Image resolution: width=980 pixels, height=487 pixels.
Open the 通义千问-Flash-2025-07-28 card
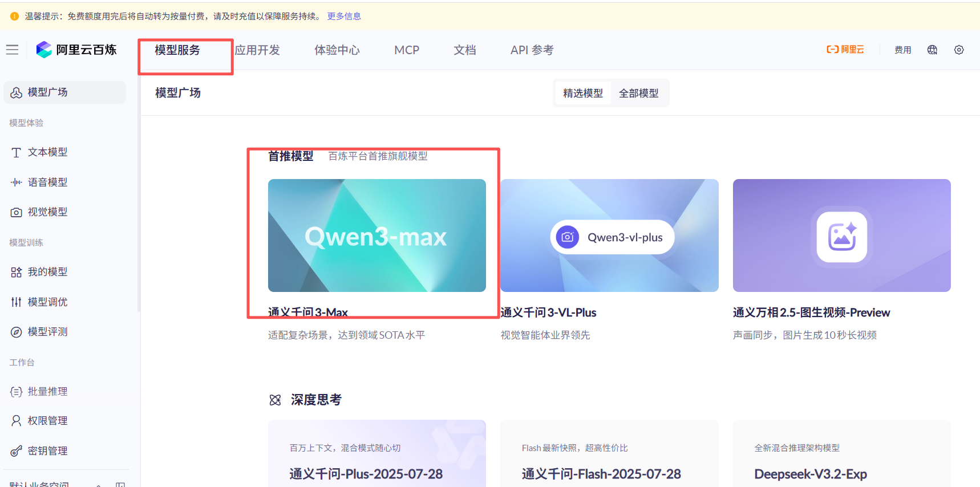tap(609, 454)
